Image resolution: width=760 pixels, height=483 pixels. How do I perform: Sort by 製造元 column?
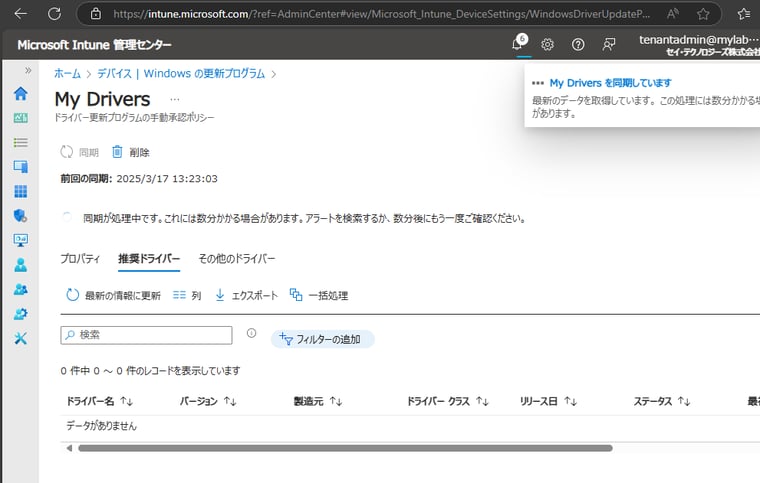(318, 401)
